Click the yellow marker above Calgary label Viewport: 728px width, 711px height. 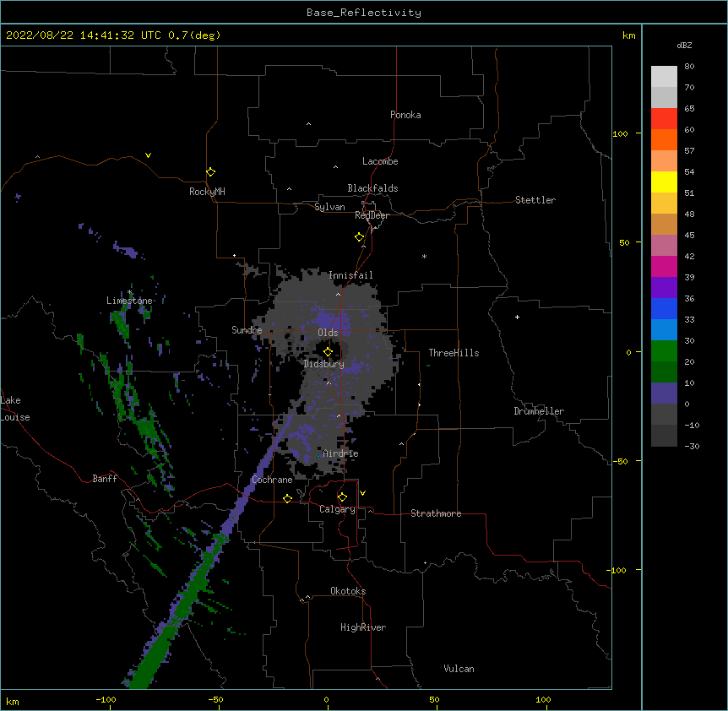(x=342, y=497)
